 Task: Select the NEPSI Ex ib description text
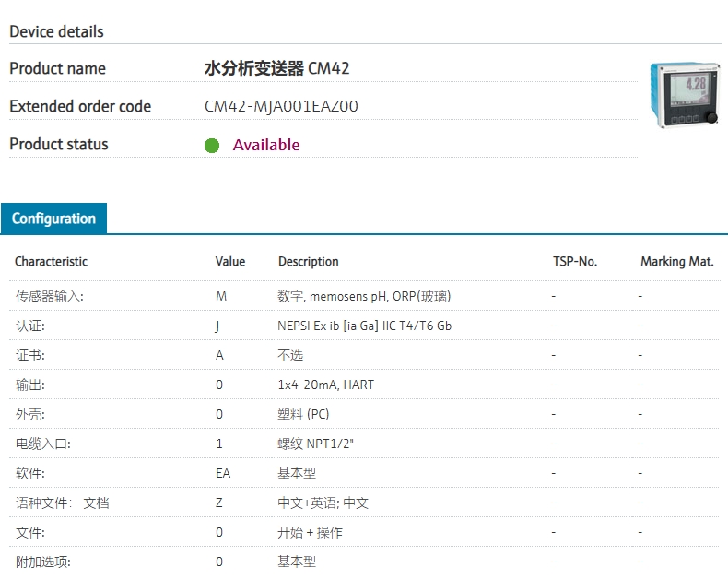(x=365, y=326)
